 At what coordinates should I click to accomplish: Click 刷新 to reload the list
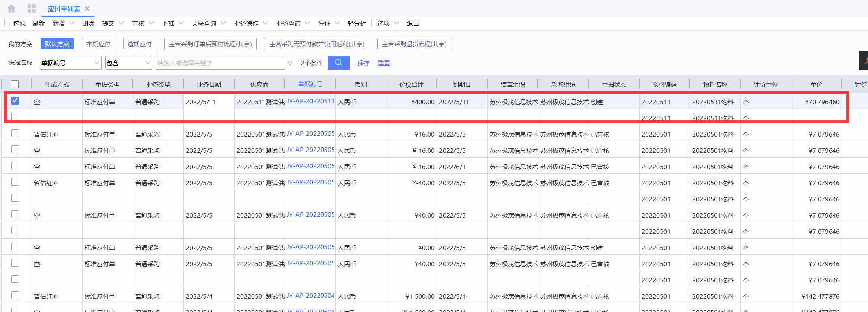pos(39,24)
